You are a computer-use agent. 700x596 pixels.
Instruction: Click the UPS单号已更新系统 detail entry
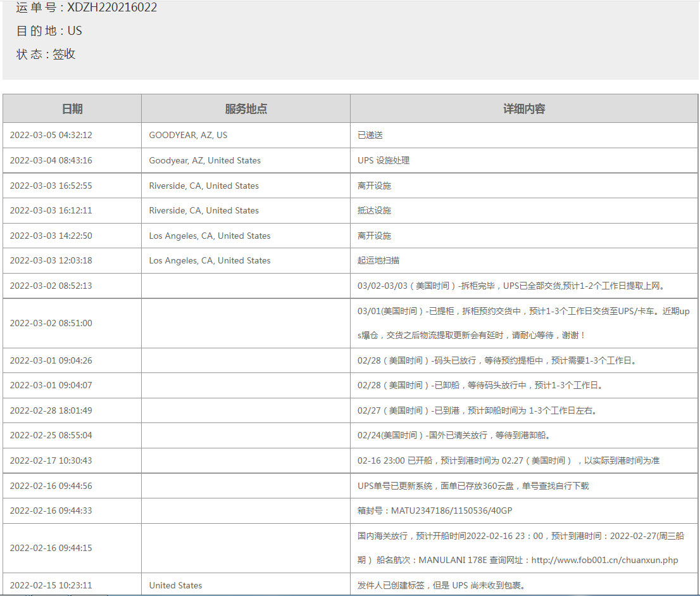[473, 486]
